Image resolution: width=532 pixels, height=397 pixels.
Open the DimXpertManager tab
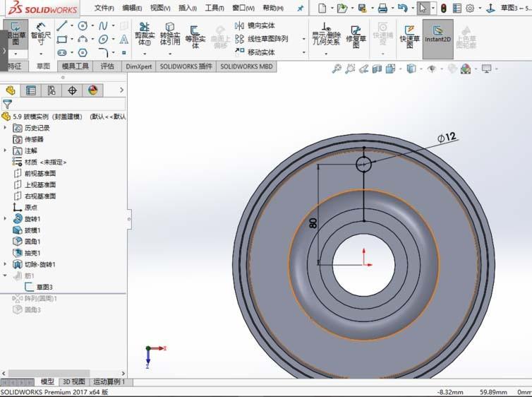click(x=72, y=90)
